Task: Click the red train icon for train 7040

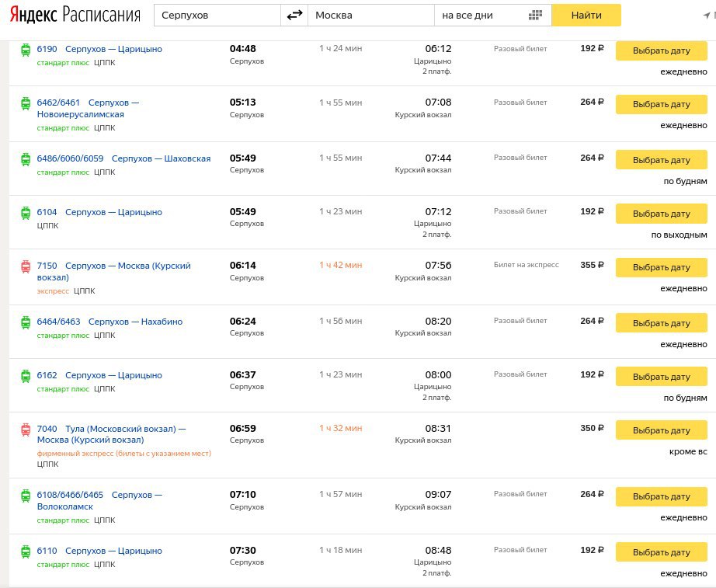Action: click(x=26, y=430)
